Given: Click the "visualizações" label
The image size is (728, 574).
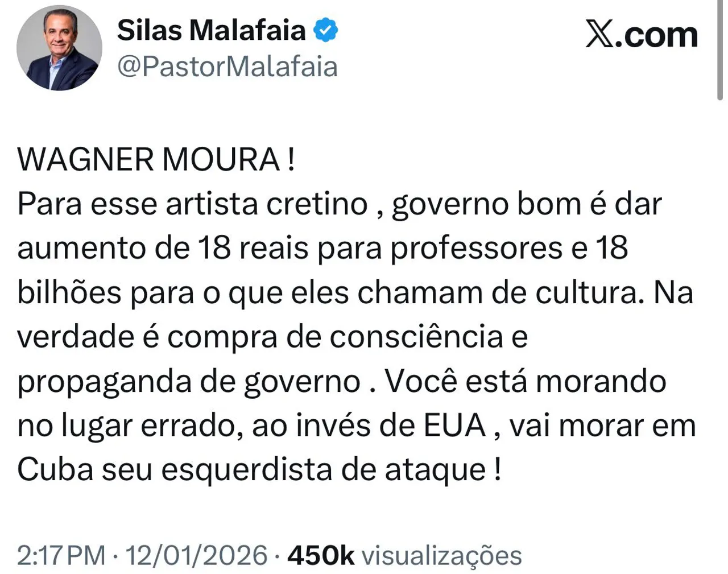Looking at the screenshot, I should tap(442, 555).
